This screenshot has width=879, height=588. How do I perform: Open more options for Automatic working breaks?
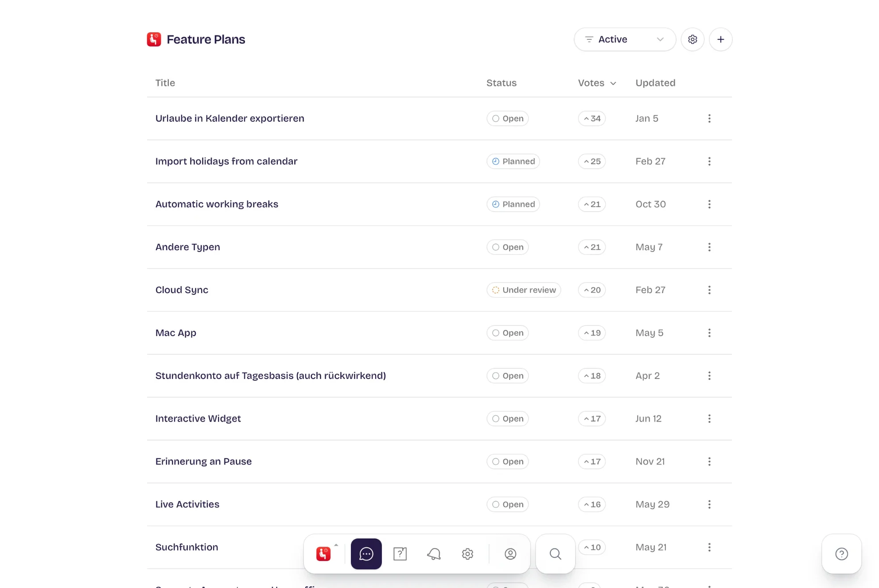point(709,204)
